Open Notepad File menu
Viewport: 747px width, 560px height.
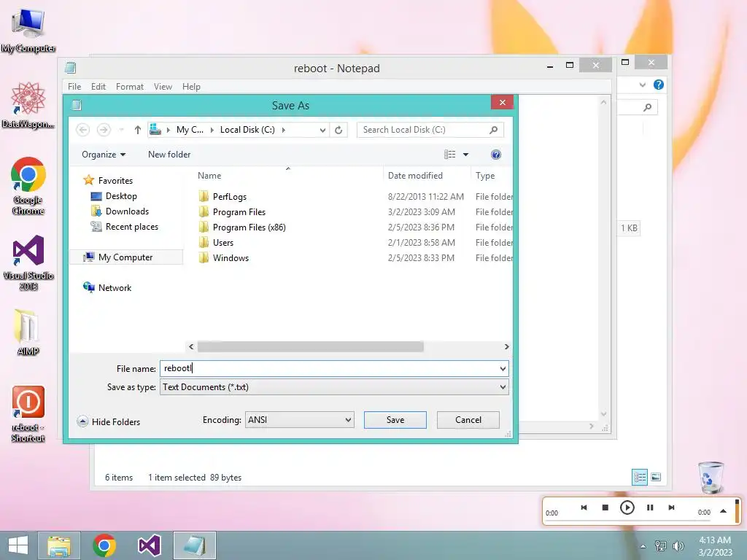[74, 87]
